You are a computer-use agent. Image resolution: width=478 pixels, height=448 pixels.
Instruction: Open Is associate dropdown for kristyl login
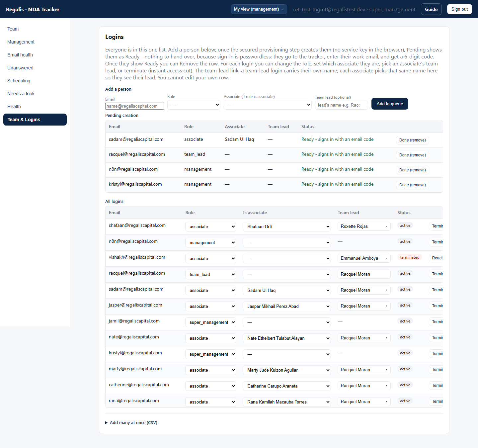tap(287, 354)
